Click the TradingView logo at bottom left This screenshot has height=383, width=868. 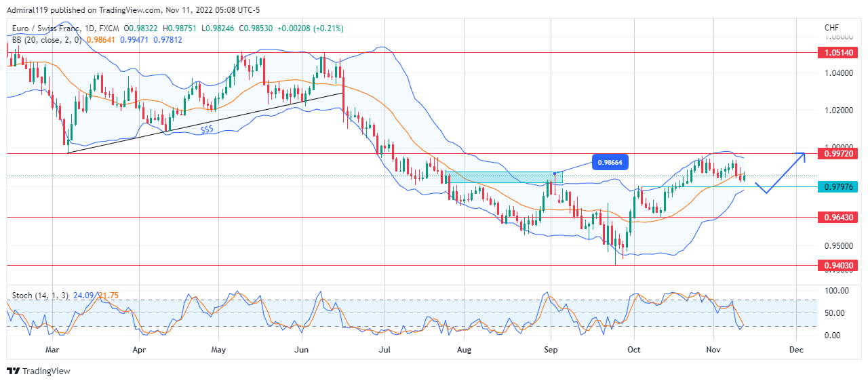click(38, 371)
